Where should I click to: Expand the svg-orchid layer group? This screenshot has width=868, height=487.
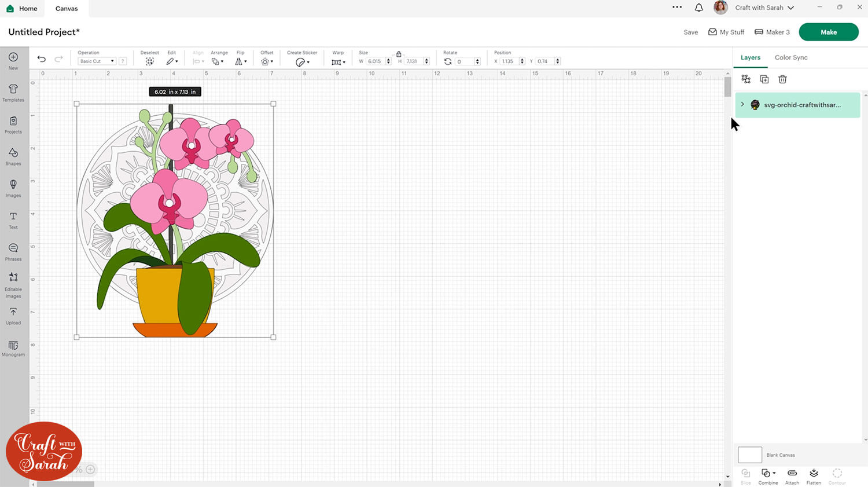tap(742, 104)
